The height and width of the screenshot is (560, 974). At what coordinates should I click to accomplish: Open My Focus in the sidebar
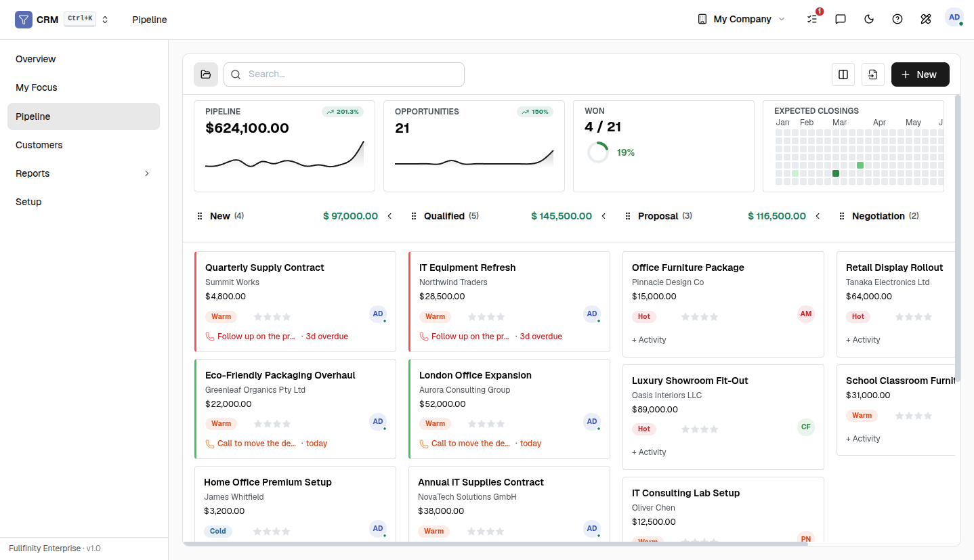coord(84,87)
